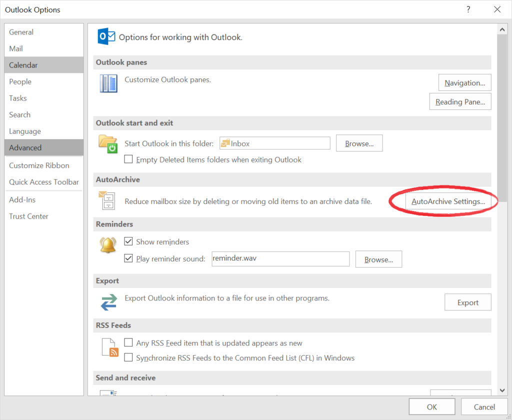Click the "Reminders" section heading
This screenshot has height=420, width=512.
tap(114, 224)
